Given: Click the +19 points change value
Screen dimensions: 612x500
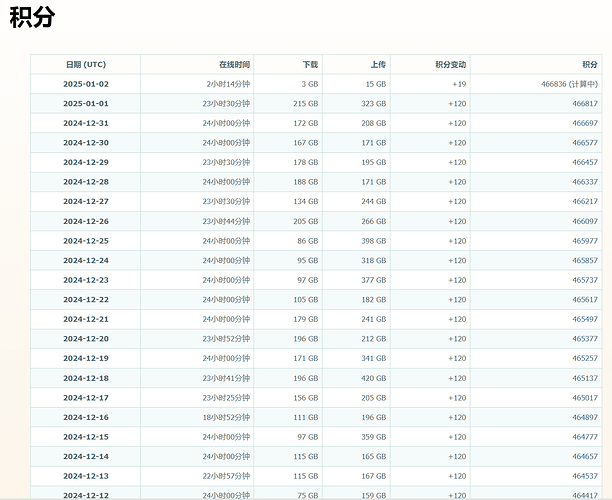Looking at the screenshot, I should point(459,84).
